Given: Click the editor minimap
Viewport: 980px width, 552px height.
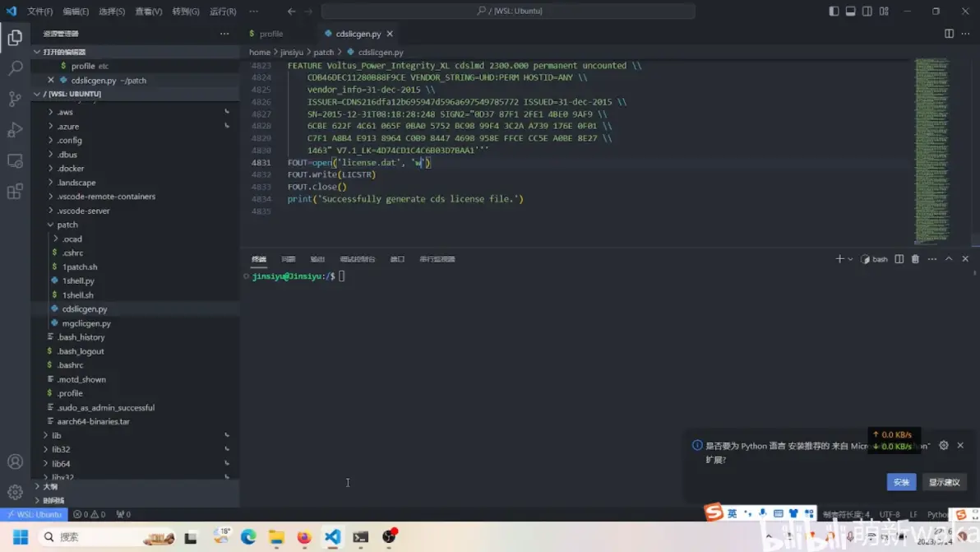Looking at the screenshot, I should click(933, 151).
